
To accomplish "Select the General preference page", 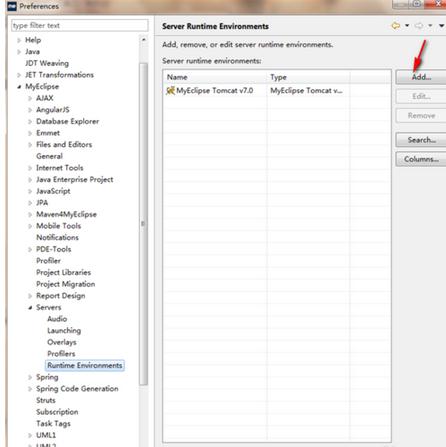I will [x=49, y=156].
